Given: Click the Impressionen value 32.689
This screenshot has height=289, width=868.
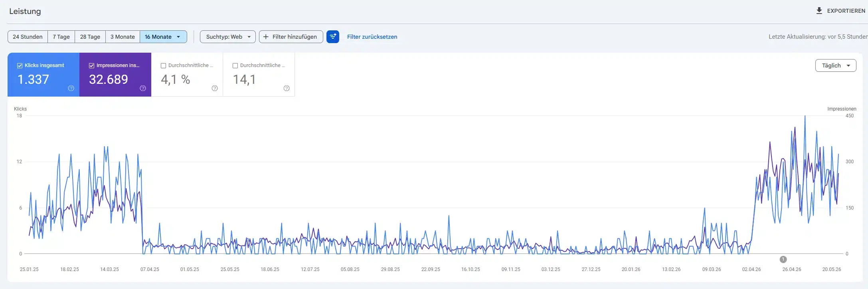Looking at the screenshot, I should tap(109, 79).
